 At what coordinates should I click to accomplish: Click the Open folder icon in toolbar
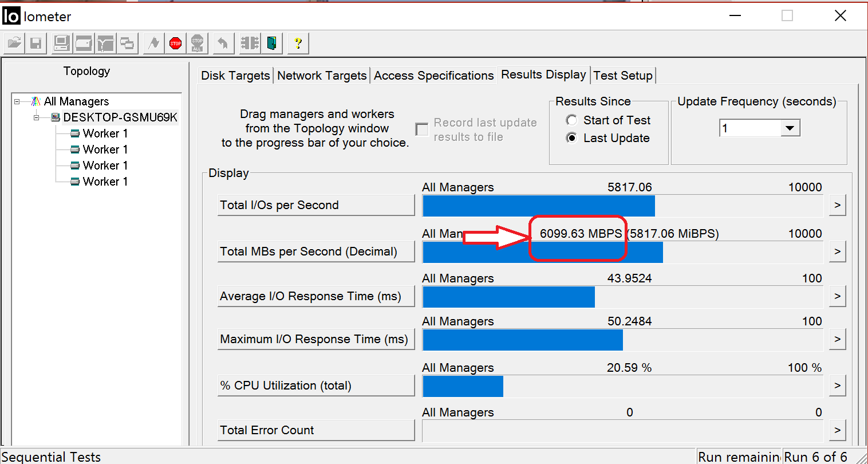click(14, 43)
